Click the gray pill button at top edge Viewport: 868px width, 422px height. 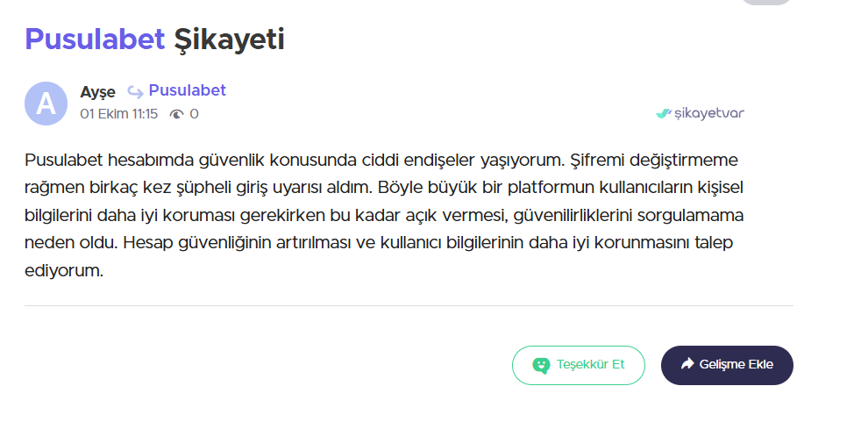[x=766, y=3]
